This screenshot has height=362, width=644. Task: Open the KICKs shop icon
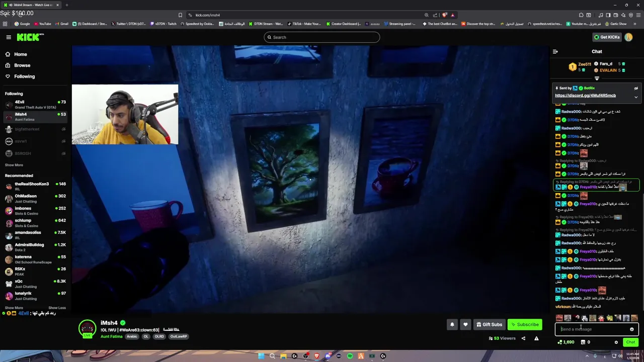(583, 342)
